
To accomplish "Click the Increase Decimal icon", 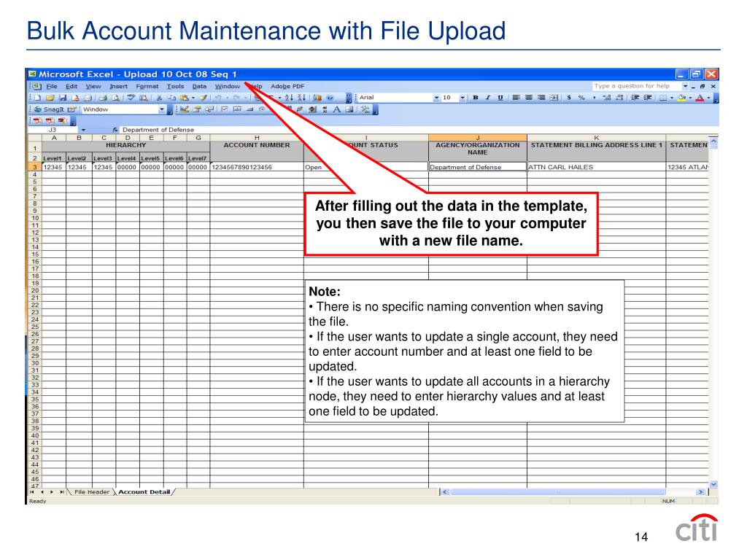I will pyautogui.click(x=606, y=98).
